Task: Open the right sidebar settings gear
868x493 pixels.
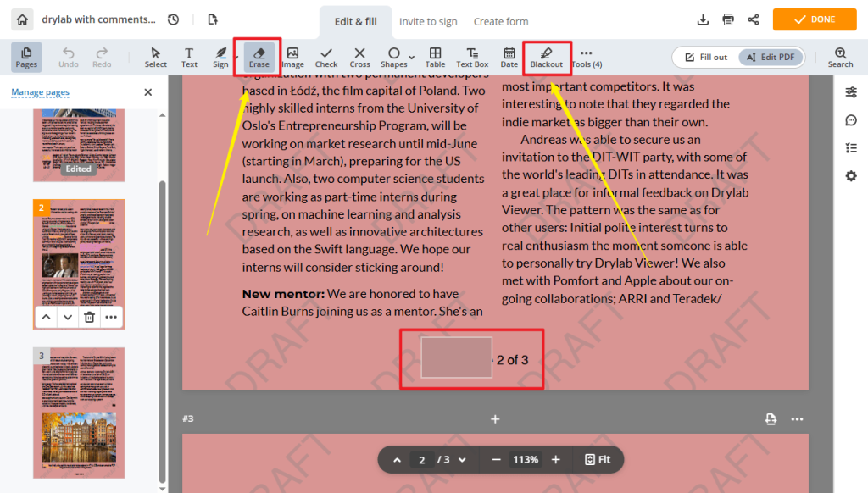Action: [x=851, y=176]
